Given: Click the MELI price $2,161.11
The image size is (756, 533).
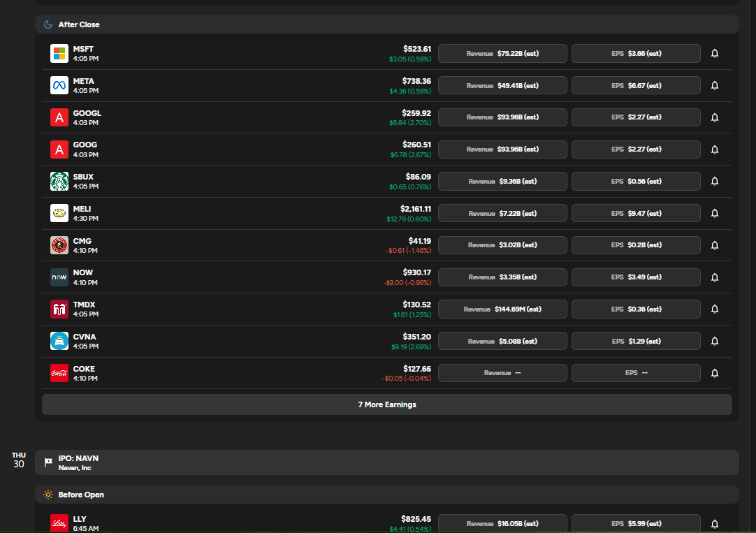Looking at the screenshot, I should (x=416, y=209).
